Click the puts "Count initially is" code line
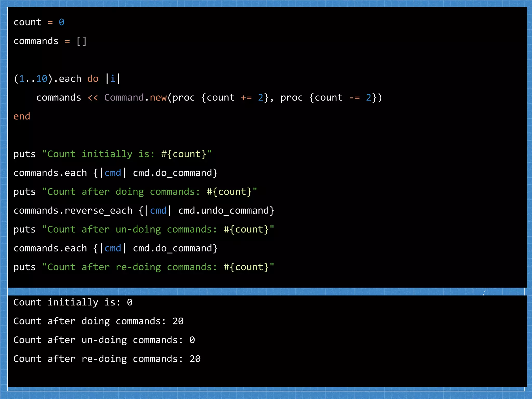Screen dimensions: 532x399 (112, 154)
